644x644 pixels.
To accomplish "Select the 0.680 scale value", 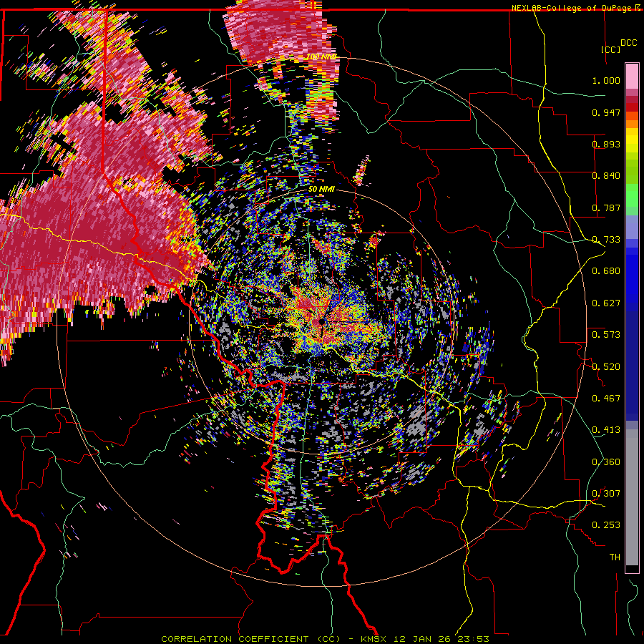I will click(606, 271).
